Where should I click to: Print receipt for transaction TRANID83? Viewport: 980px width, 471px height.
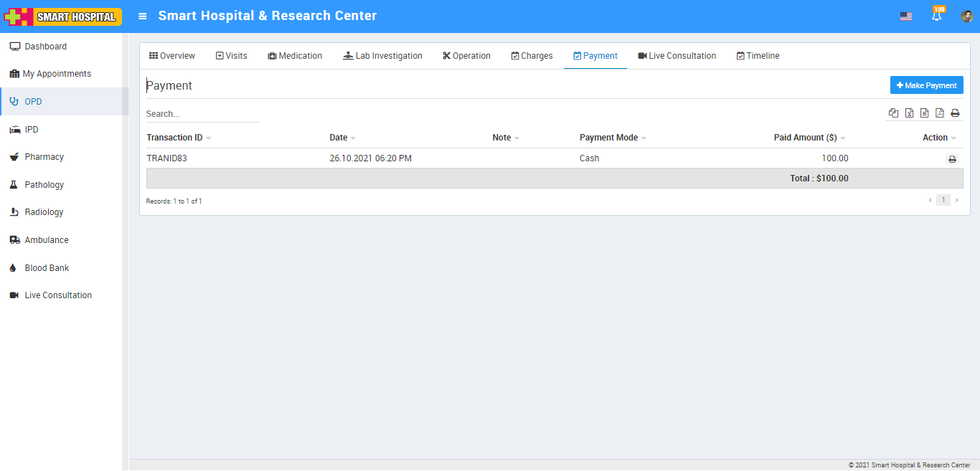click(952, 159)
